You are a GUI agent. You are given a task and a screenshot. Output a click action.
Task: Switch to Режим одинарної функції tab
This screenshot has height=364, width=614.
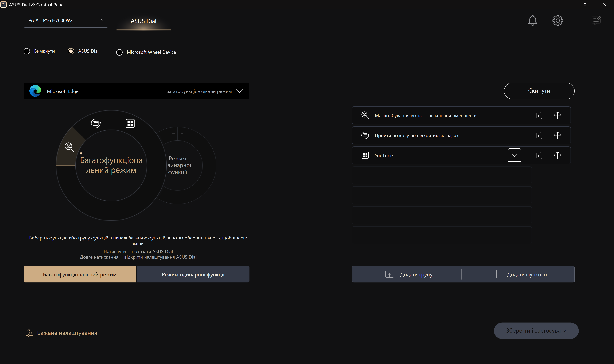193,274
